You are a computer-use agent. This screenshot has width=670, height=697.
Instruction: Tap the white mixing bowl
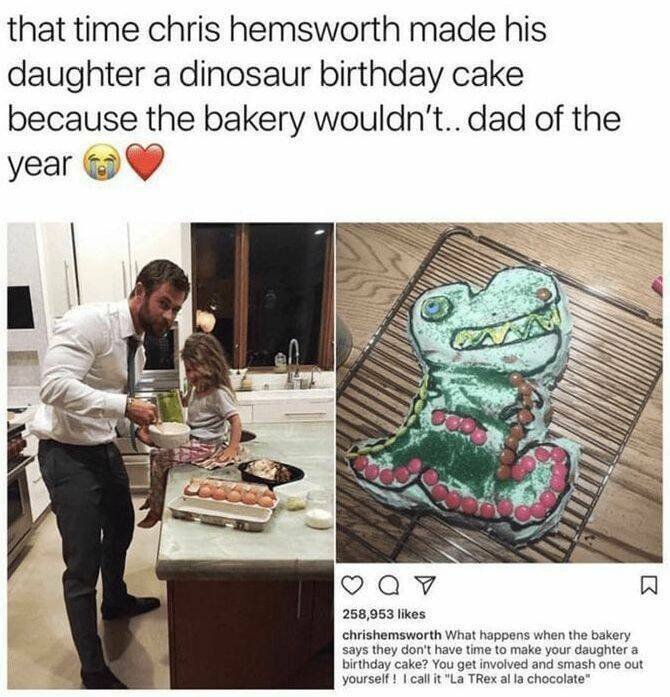[169, 434]
